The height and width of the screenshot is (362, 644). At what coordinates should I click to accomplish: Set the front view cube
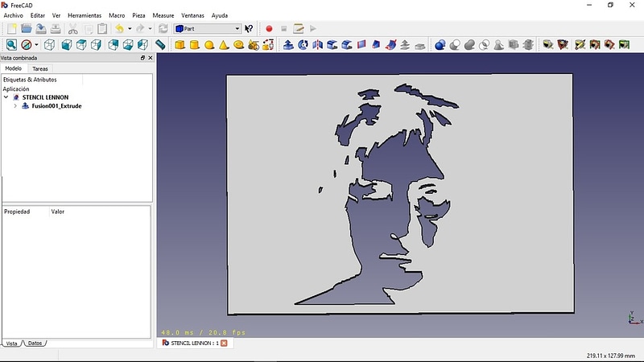[67, 45]
